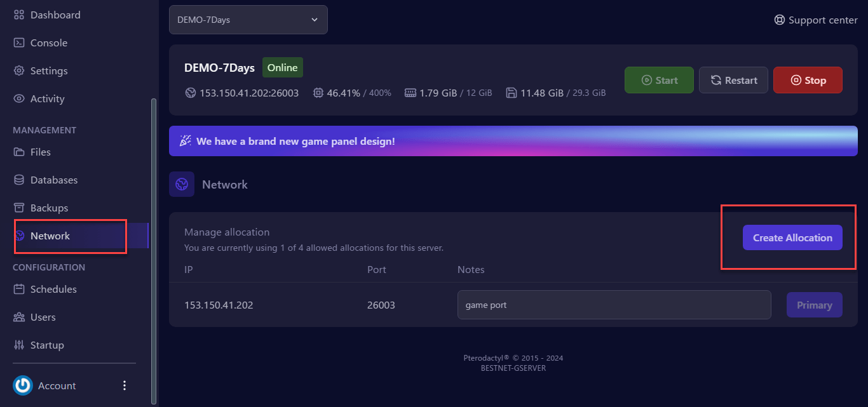
Task: Click the Support center lifebuoy icon
Action: point(780,20)
